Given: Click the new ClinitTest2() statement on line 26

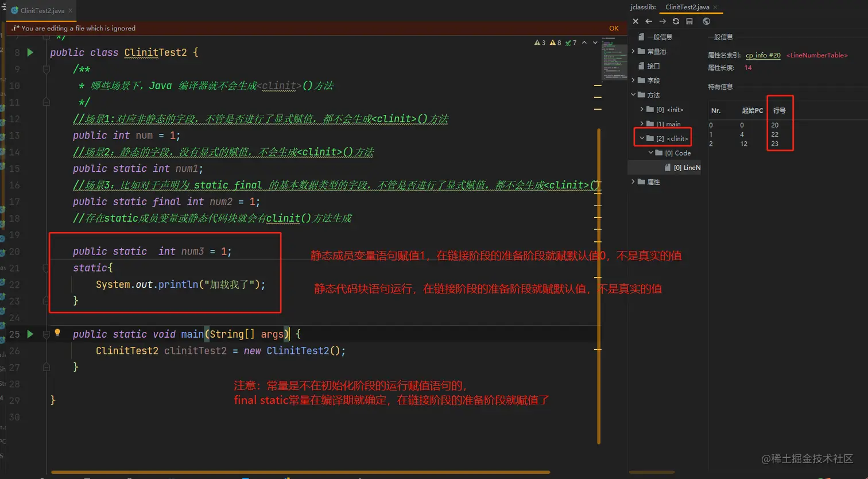Looking at the screenshot, I should (x=220, y=350).
